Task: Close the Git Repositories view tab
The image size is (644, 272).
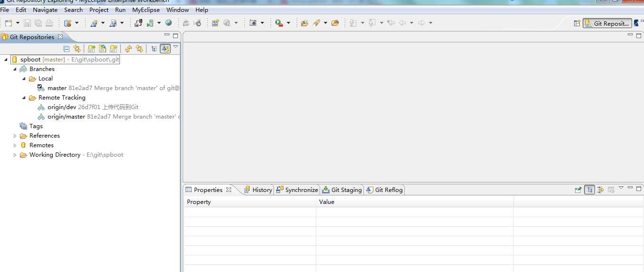Action: (x=60, y=37)
